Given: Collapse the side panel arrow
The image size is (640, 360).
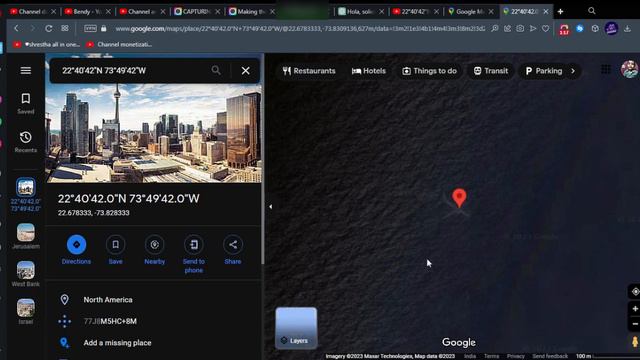Looking at the screenshot, I should [270, 207].
